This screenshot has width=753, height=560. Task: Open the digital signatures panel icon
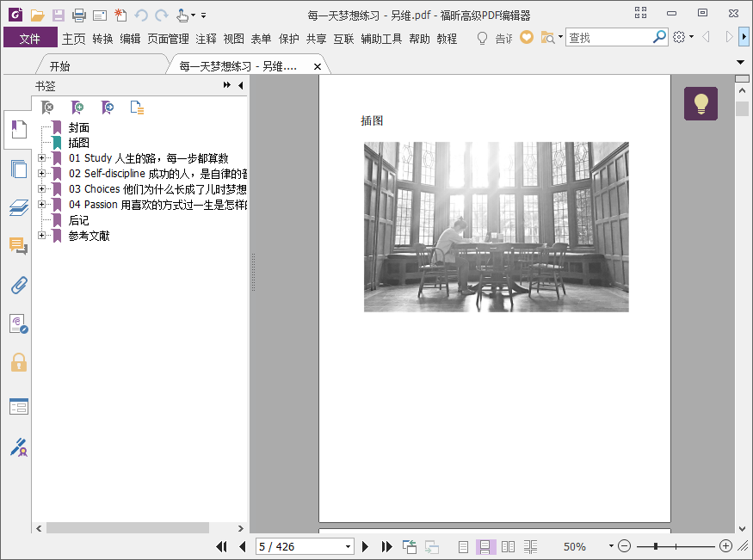pyautogui.click(x=19, y=324)
